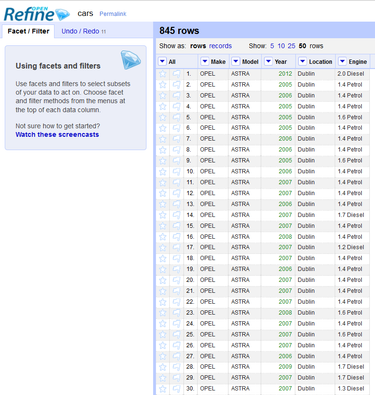This screenshot has width=375, height=395.
Task: Star row 1 OPEL ASTRA 2012
Action: (163, 74)
